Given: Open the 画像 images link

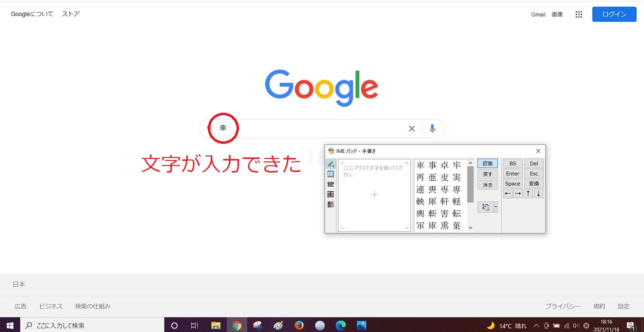Looking at the screenshot, I should pyautogui.click(x=557, y=15).
